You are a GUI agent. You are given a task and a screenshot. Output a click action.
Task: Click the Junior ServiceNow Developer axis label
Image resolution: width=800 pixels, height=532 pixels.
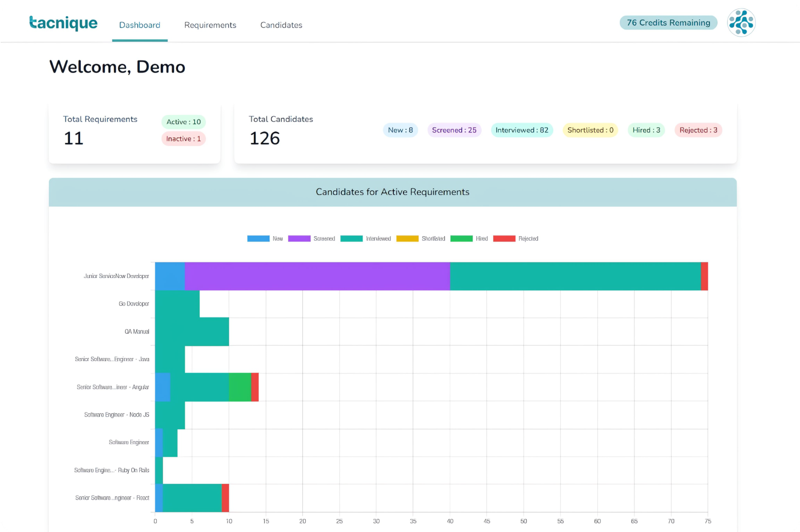(116, 276)
